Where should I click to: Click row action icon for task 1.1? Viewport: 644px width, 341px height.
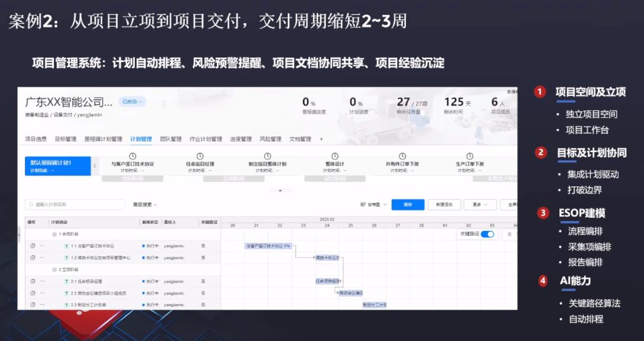[x=33, y=246]
